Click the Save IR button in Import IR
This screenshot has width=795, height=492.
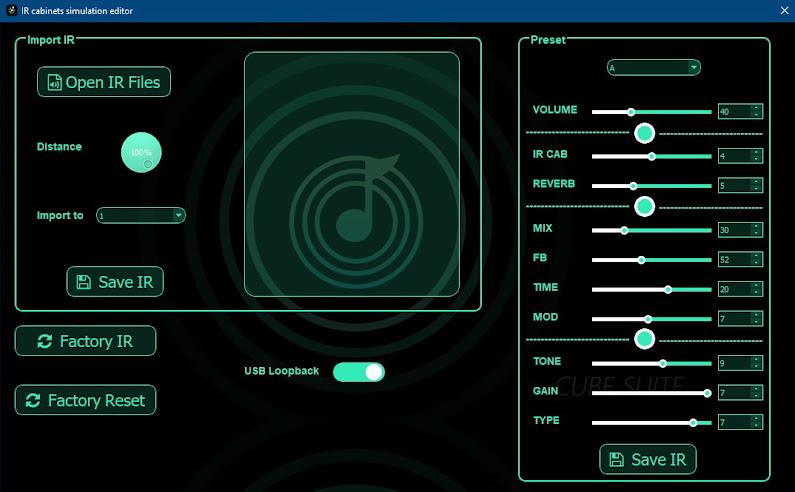coord(115,282)
